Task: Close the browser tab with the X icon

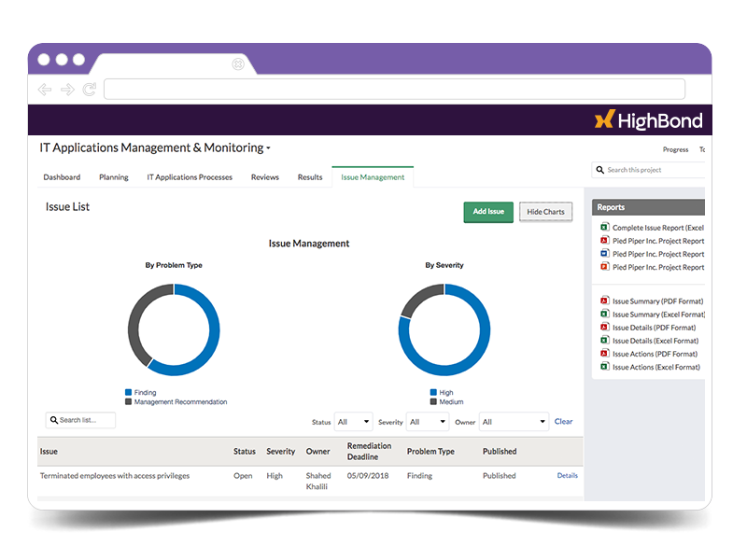Action: pos(238,63)
